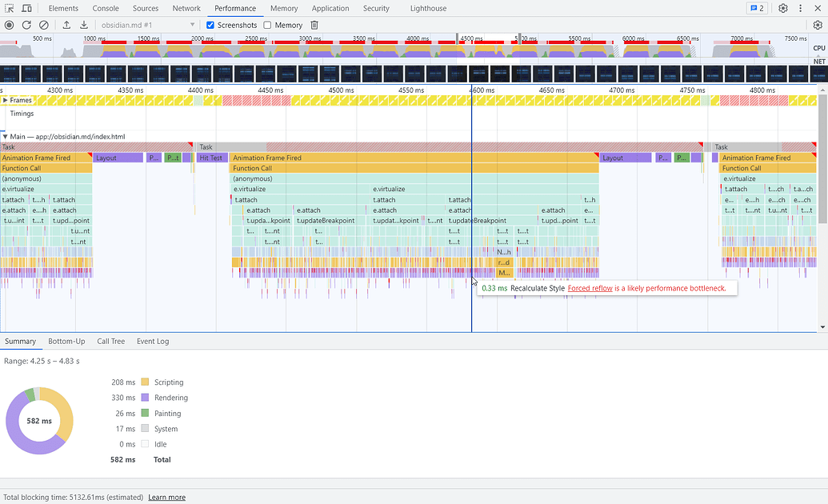This screenshot has width=828, height=504.
Task: Click the Total blocking time status text
Action: point(74,497)
